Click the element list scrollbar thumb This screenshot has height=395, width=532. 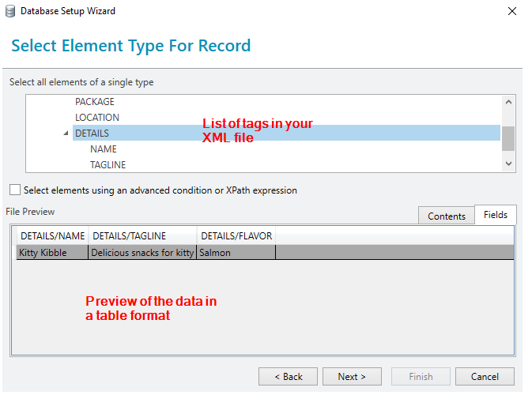click(x=508, y=138)
